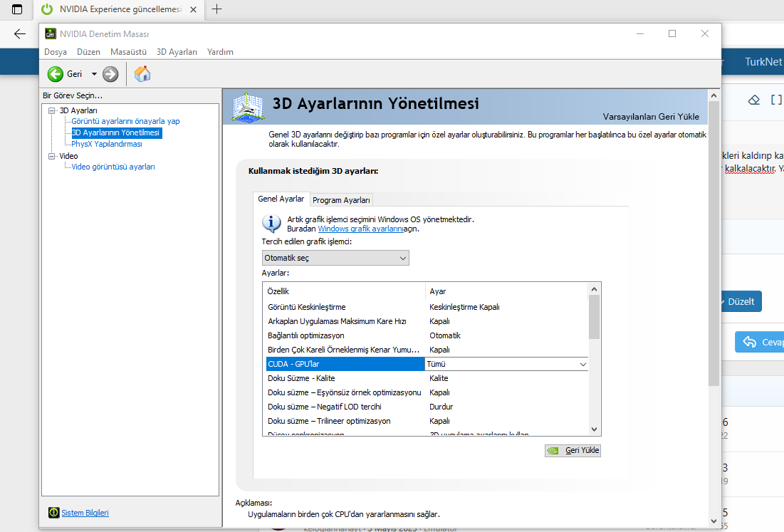Close the NVIDIA Experience güncellemesi tab
Image resolution: width=784 pixels, height=532 pixels.
[x=194, y=9]
